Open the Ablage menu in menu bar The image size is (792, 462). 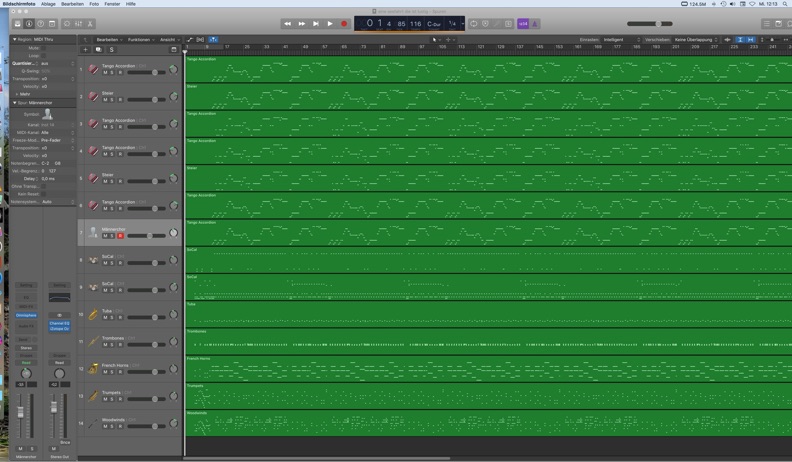click(48, 4)
